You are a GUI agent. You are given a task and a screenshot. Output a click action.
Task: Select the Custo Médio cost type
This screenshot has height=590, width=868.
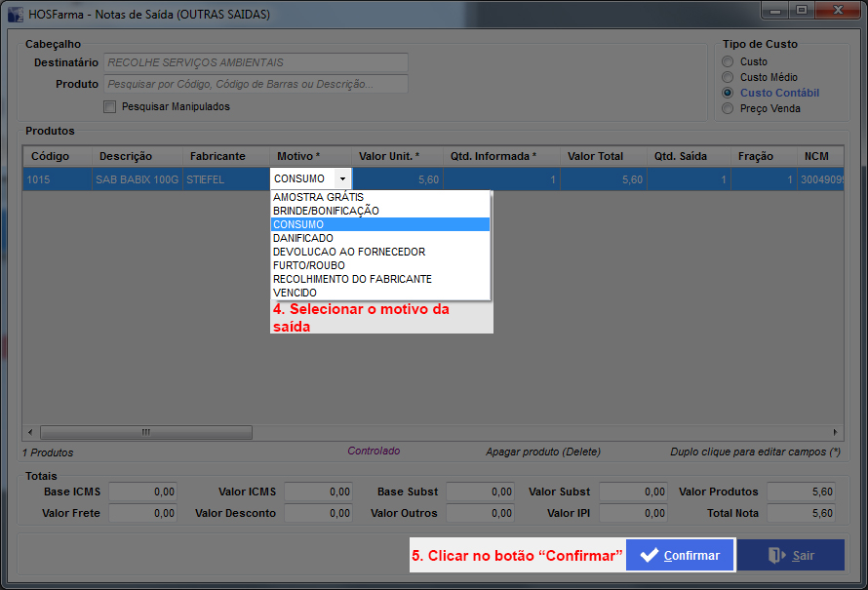[728, 77]
